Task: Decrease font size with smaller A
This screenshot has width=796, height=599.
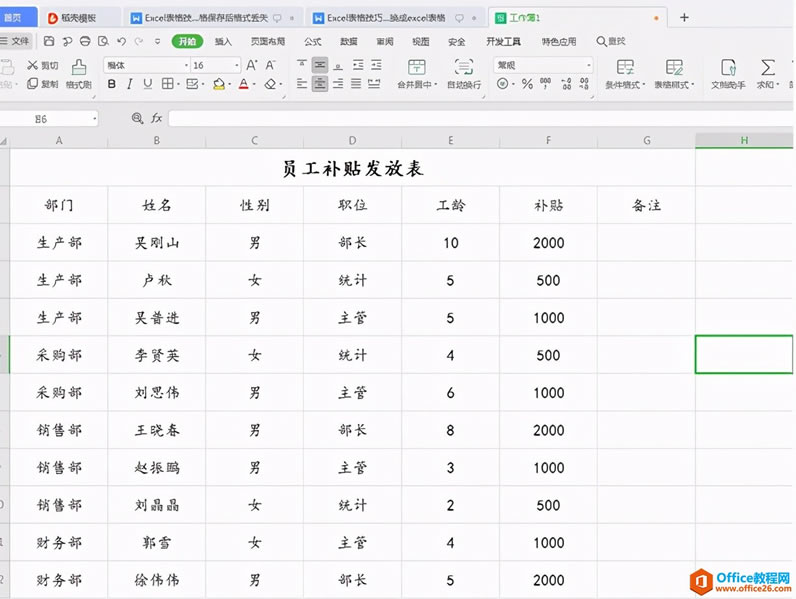Action: 270,65
